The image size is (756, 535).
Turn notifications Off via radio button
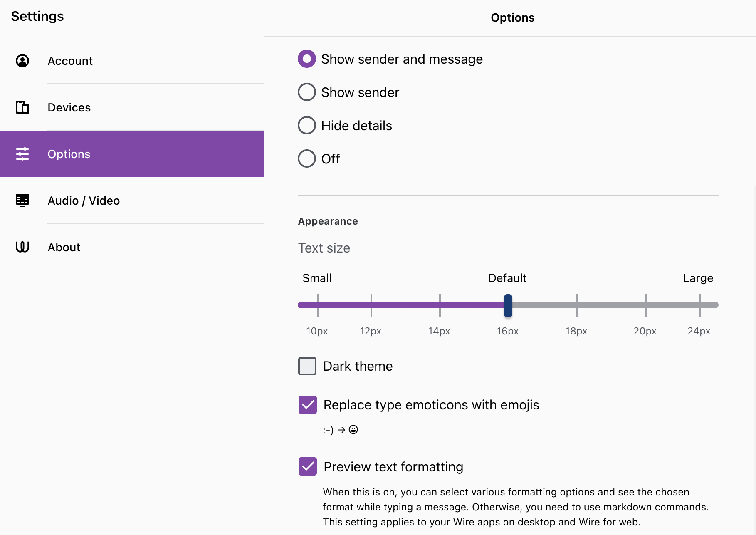tap(307, 159)
